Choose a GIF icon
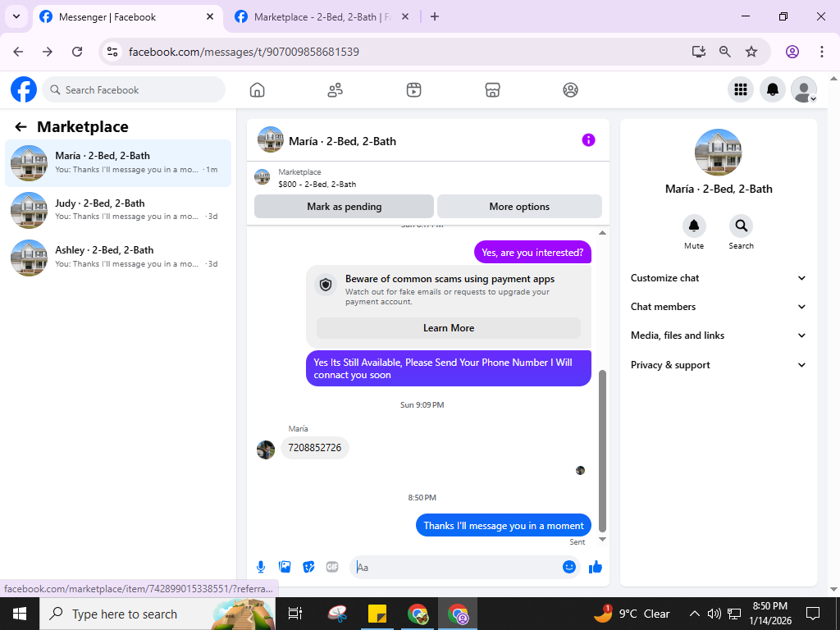Screen dimensions: 840x630 332,567
